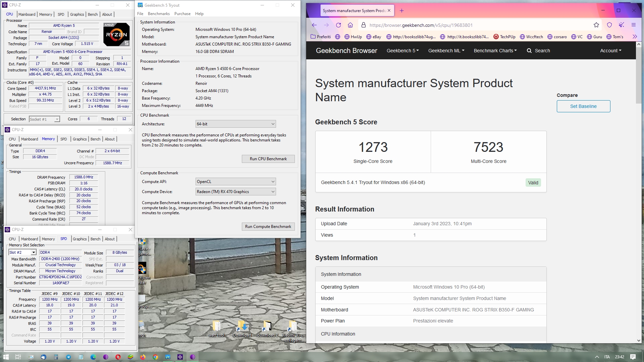Open a new browser tab
The image size is (644, 362).
click(401, 11)
